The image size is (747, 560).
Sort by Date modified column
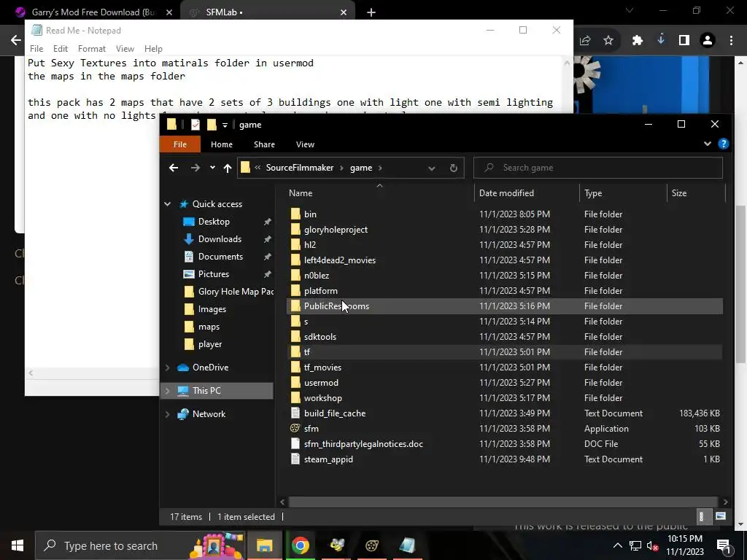506,192
